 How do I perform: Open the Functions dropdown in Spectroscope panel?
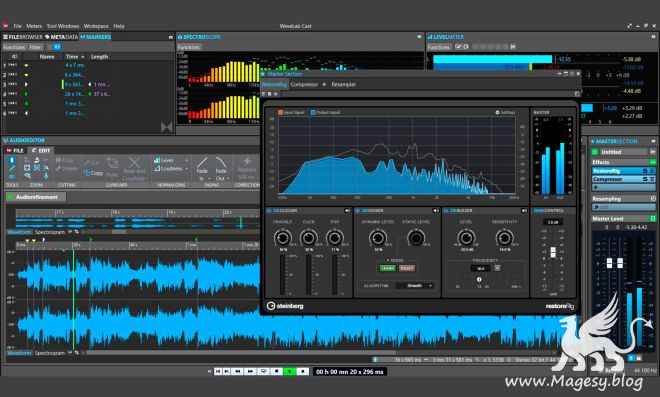click(x=189, y=47)
